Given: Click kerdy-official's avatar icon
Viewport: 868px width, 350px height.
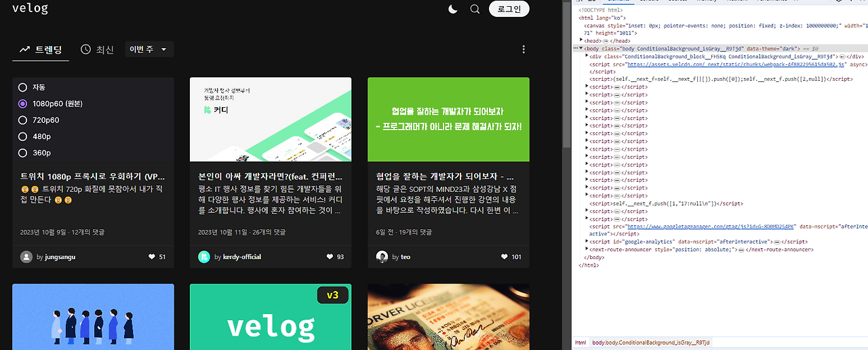Looking at the screenshot, I should (x=204, y=257).
